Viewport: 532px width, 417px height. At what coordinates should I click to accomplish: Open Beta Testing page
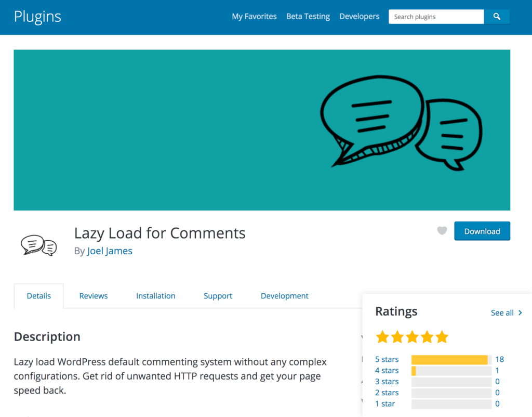coord(308,16)
